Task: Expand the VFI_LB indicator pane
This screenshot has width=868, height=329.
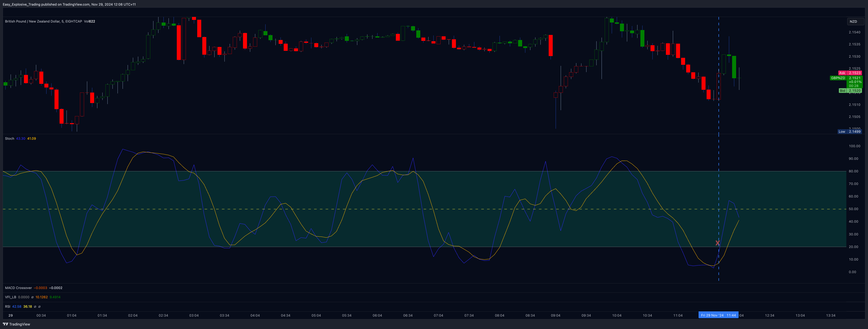Action: 10,297
